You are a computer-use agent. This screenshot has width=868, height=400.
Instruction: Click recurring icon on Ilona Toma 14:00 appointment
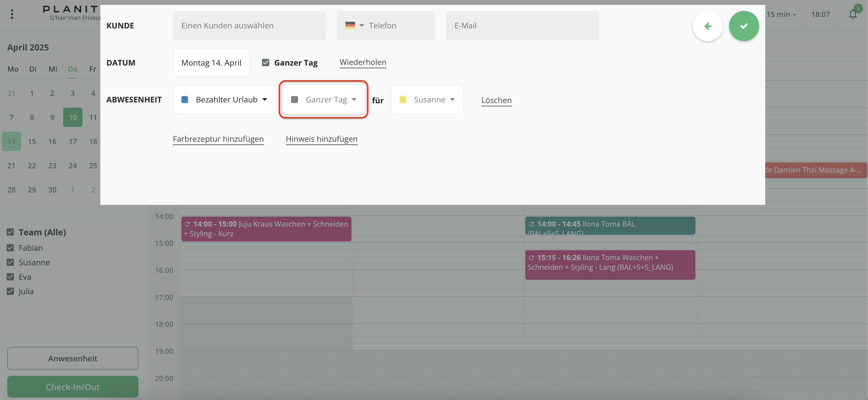pyautogui.click(x=531, y=224)
